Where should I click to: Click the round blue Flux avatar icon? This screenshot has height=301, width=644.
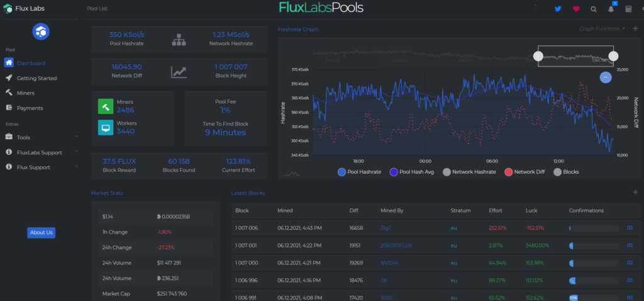pyautogui.click(x=41, y=31)
